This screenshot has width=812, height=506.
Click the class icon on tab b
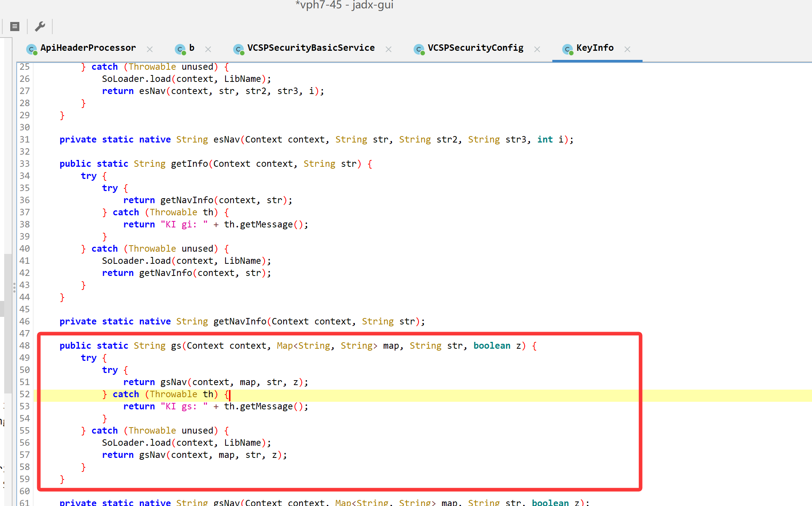(180, 49)
